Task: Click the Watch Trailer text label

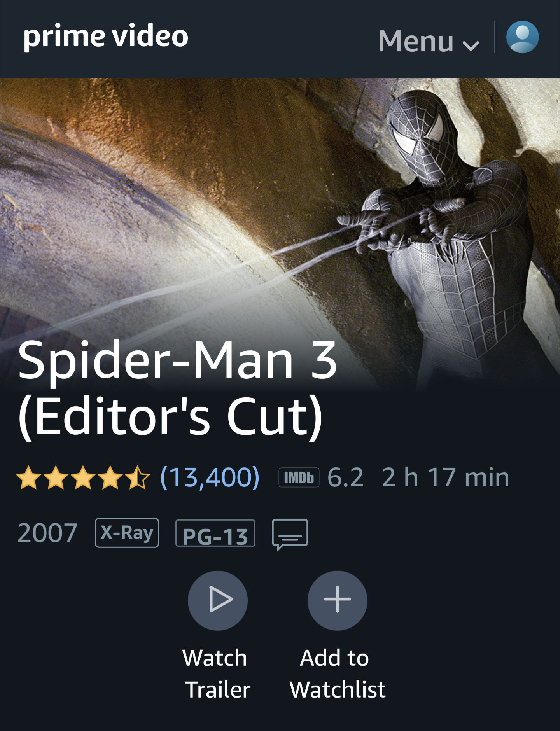Action: pos(217,674)
